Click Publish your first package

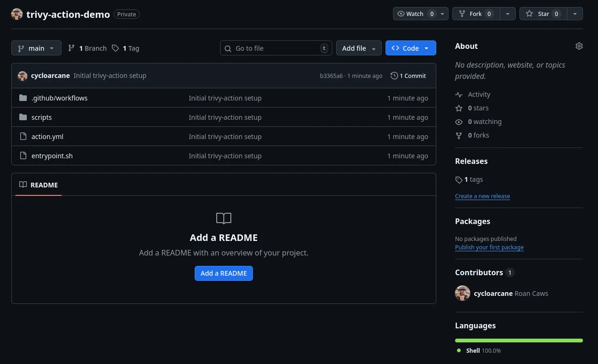point(489,248)
